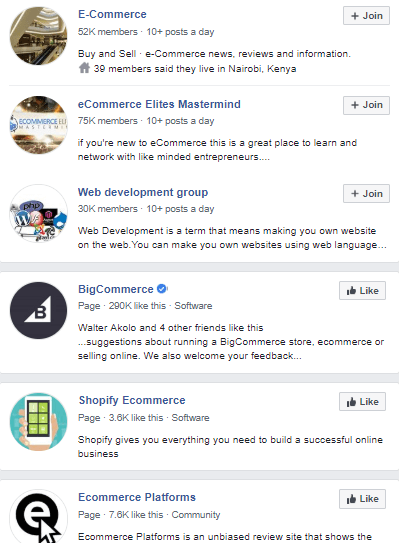Join the E-Commerce group
Screen dimensions: 399x543
[x=366, y=16]
